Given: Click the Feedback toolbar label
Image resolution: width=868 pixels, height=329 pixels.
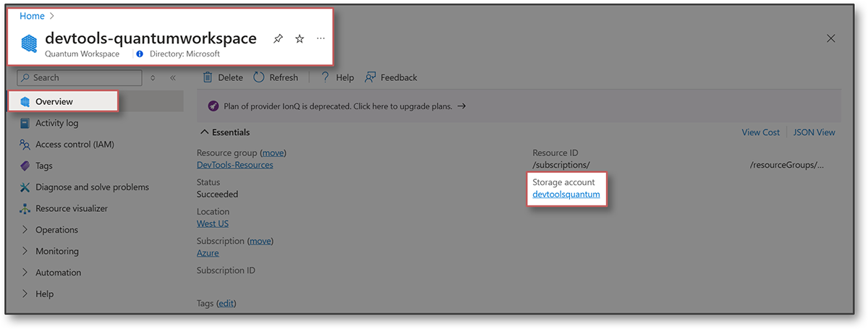Looking at the screenshot, I should pos(399,77).
